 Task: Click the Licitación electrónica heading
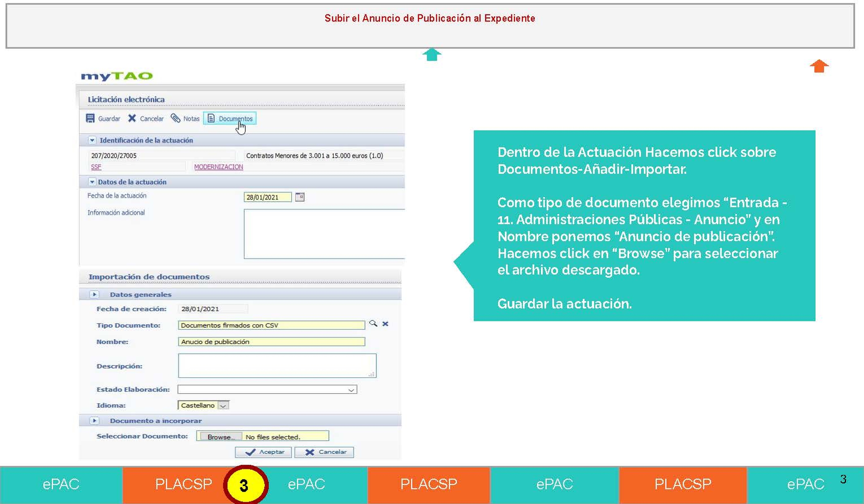(126, 99)
